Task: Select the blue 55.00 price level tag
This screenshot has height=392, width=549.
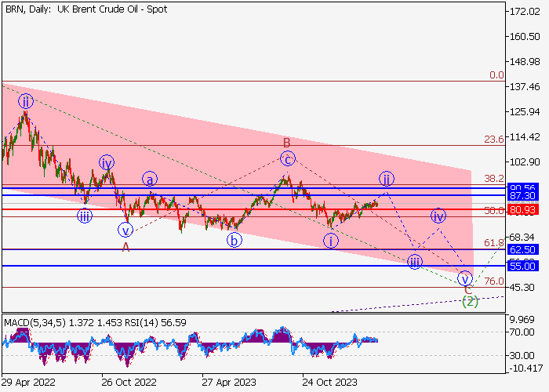Action: click(x=522, y=266)
